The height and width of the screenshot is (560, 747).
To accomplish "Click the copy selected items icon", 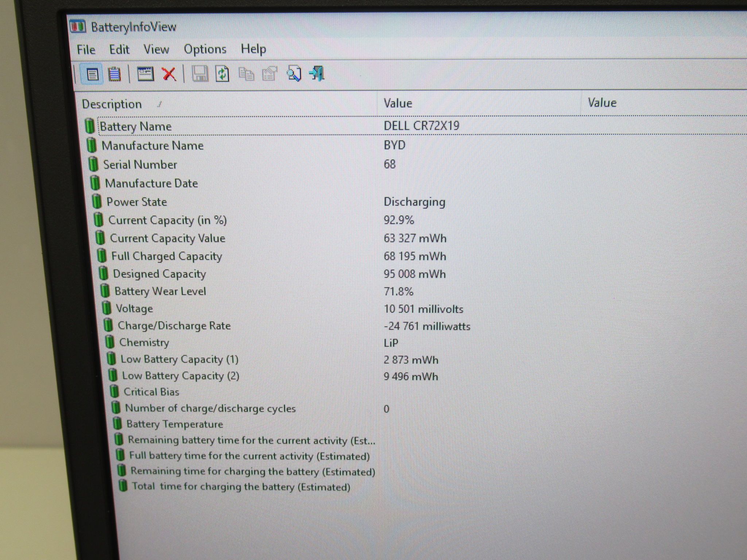I will pos(247,74).
